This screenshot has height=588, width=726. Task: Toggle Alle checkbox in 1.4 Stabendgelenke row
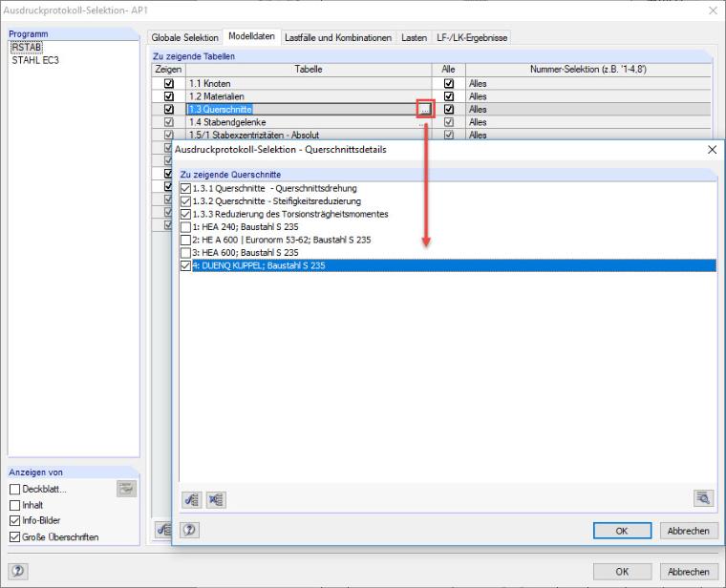[449, 122]
